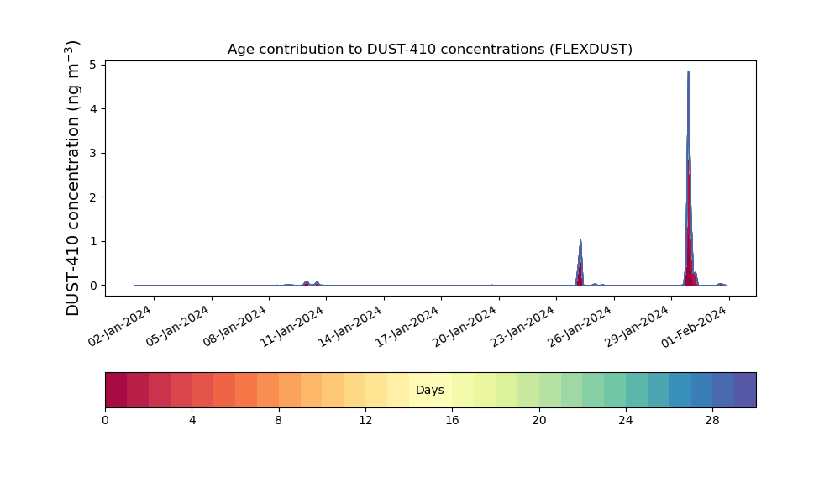Select the 08-Jan-2024 x-axis tick label

235,326
